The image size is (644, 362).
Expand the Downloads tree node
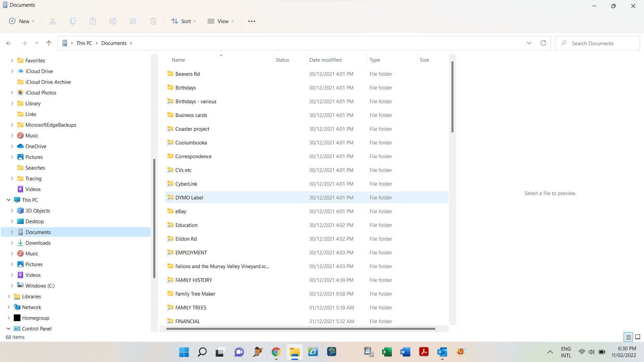tap(12, 243)
